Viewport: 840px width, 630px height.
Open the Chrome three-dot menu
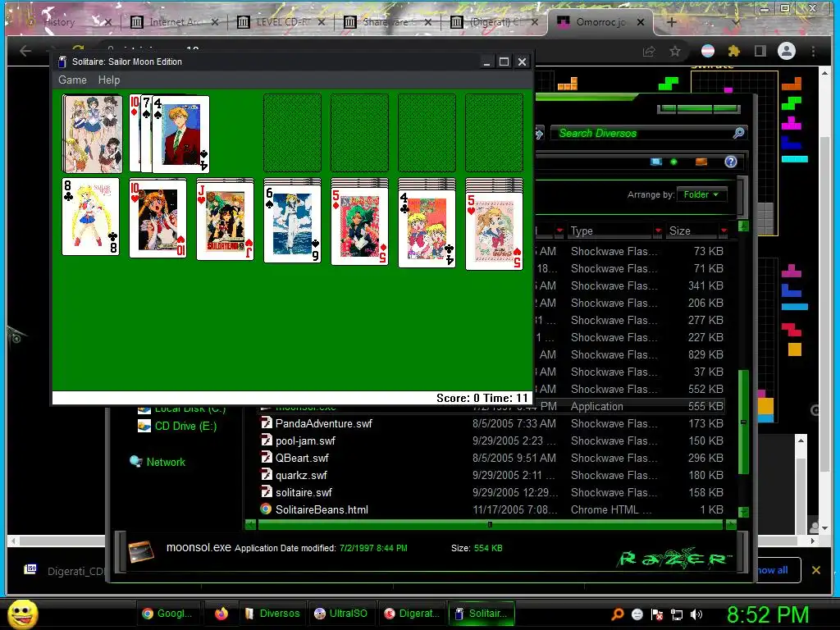pos(813,52)
